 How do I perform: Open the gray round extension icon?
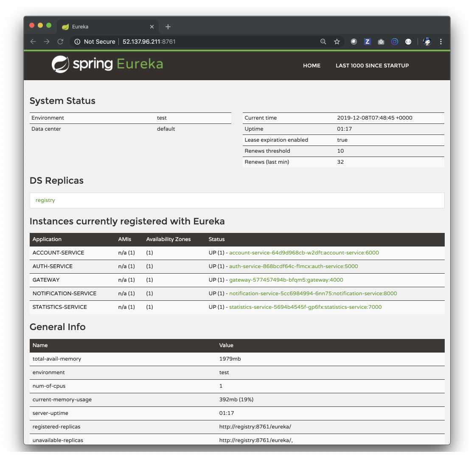[x=354, y=42]
